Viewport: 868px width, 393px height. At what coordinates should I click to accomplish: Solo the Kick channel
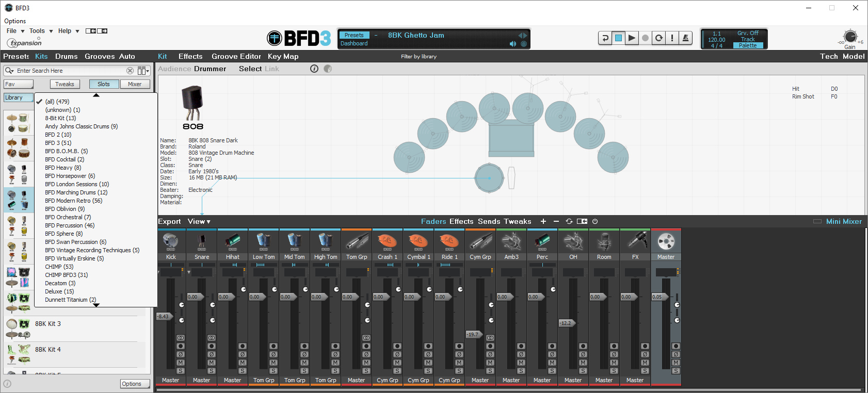(181, 371)
